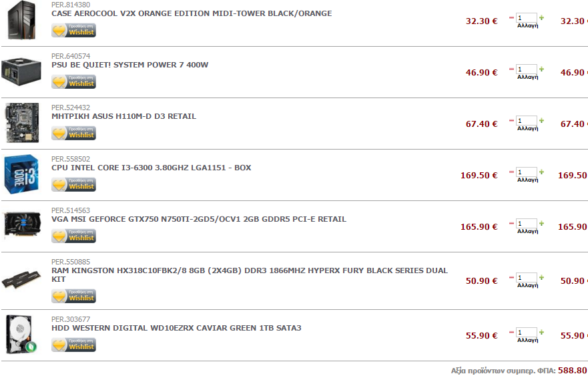Decrease quantity of Kingston HyperX RAM

511,277
